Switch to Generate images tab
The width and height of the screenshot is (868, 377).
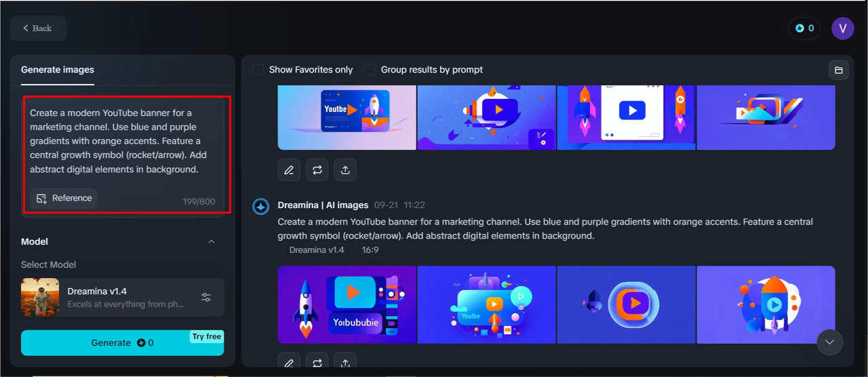click(58, 69)
